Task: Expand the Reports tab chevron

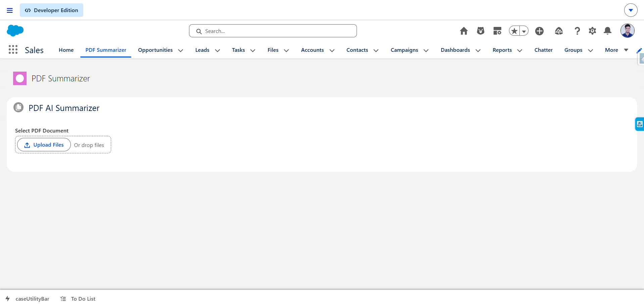Action: [520, 50]
